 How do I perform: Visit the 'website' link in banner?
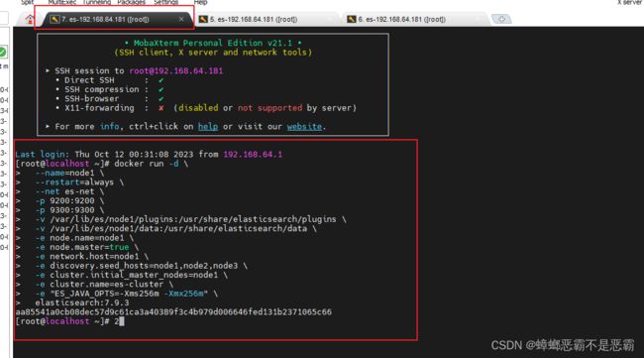click(304, 127)
